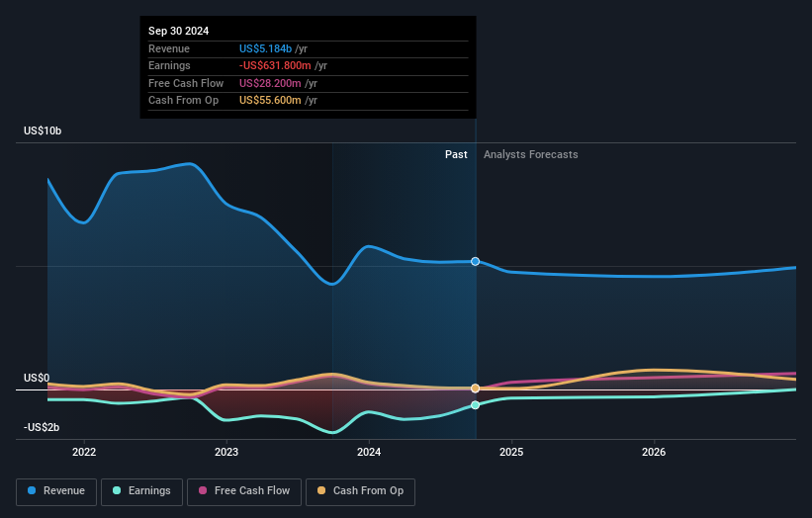The image size is (812, 518).
Task: Select the Revenue data point marker on the chart
Action: click(x=476, y=262)
